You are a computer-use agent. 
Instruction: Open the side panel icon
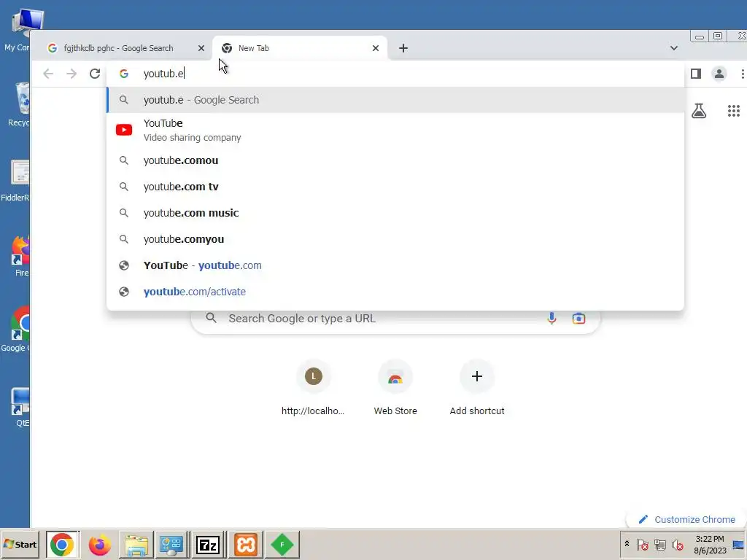click(x=695, y=74)
